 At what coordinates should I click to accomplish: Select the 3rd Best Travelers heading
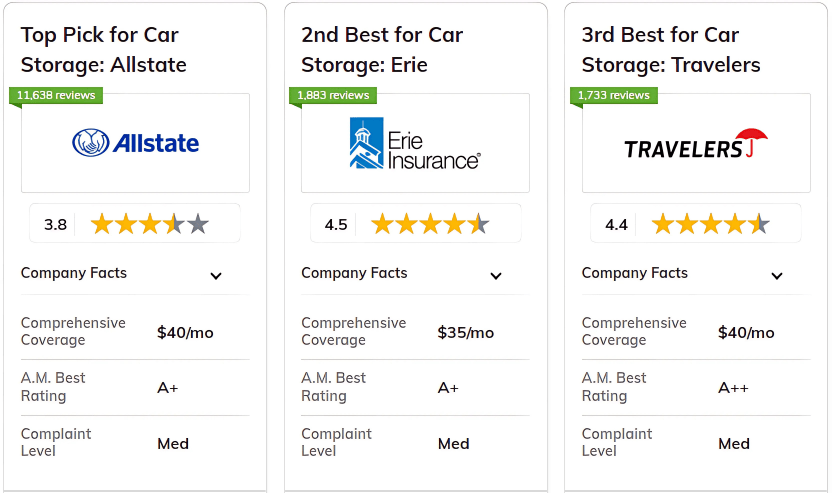671,50
